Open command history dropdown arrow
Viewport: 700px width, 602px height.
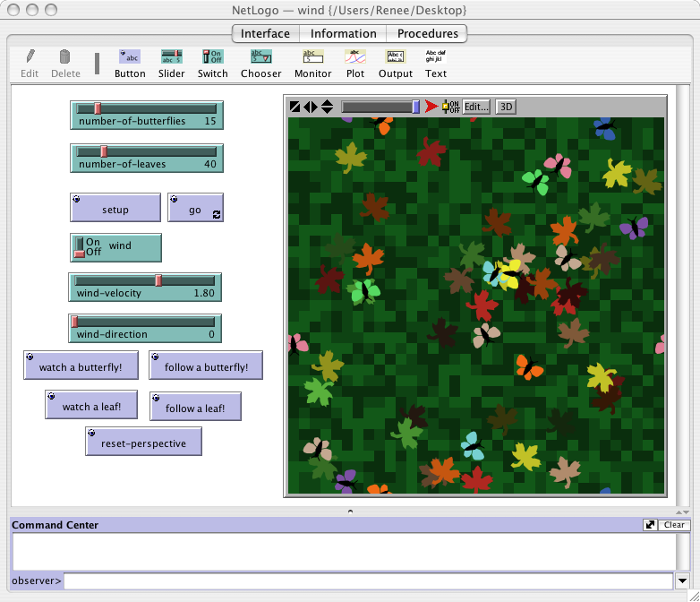click(682, 581)
